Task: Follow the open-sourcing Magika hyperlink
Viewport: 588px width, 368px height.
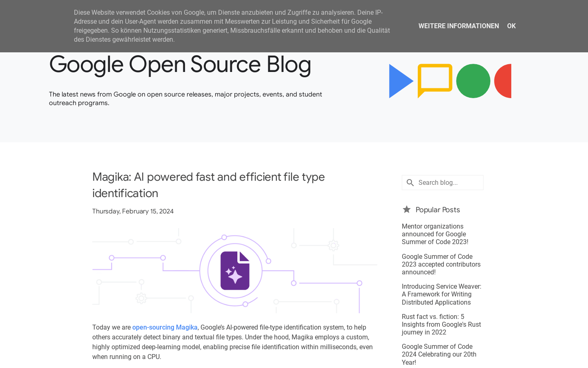Action: coord(165,328)
